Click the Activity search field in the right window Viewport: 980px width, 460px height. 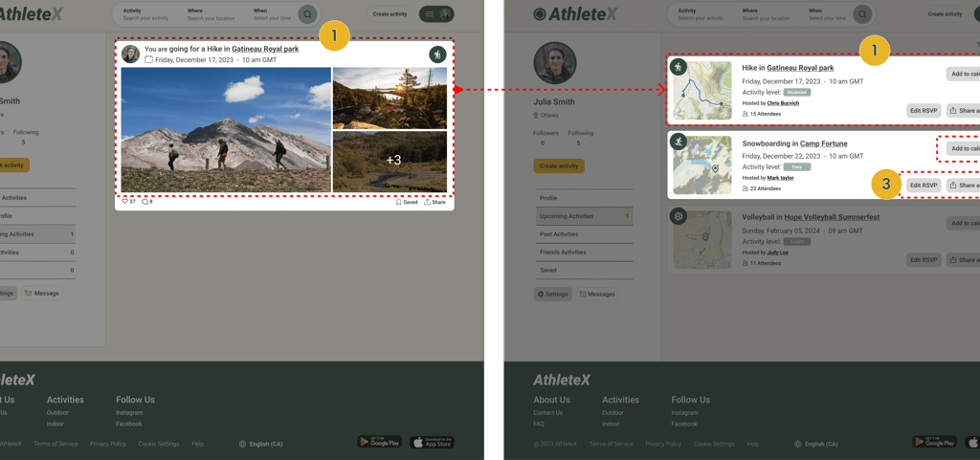pyautogui.click(x=701, y=14)
